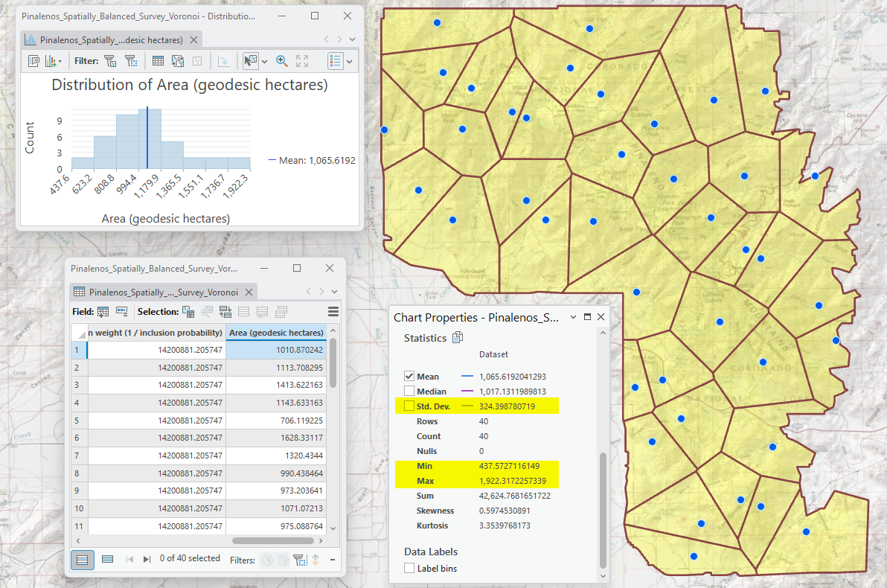Copy statistics to clipboard in Chart Properties

click(458, 338)
